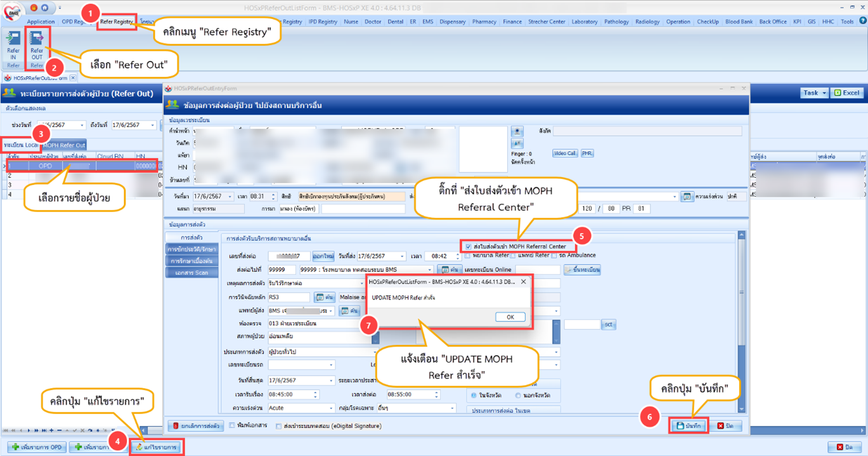Click OK in UPDATE MOPH Refer dialog
Screen dimensions: 868x456
(510, 317)
